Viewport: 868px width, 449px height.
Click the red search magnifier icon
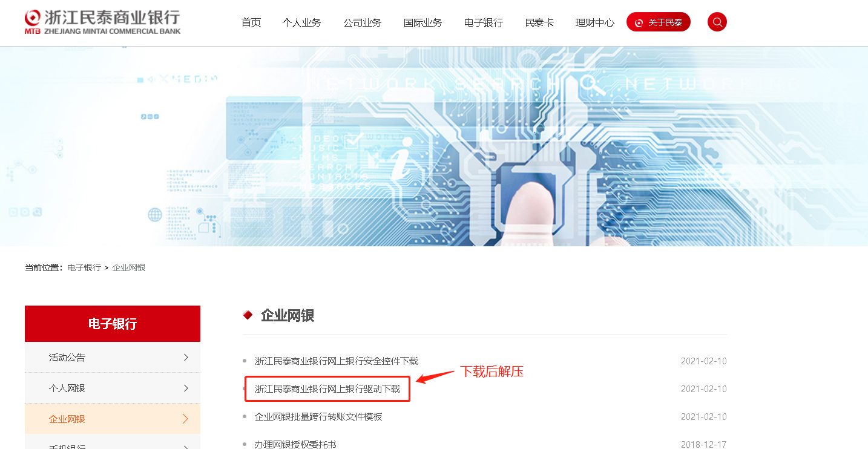pyautogui.click(x=717, y=22)
